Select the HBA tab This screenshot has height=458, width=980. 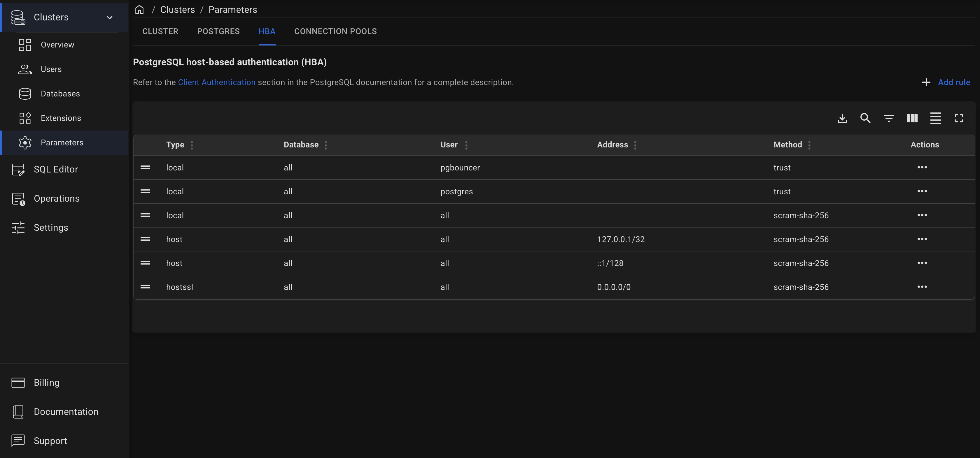coord(267,31)
